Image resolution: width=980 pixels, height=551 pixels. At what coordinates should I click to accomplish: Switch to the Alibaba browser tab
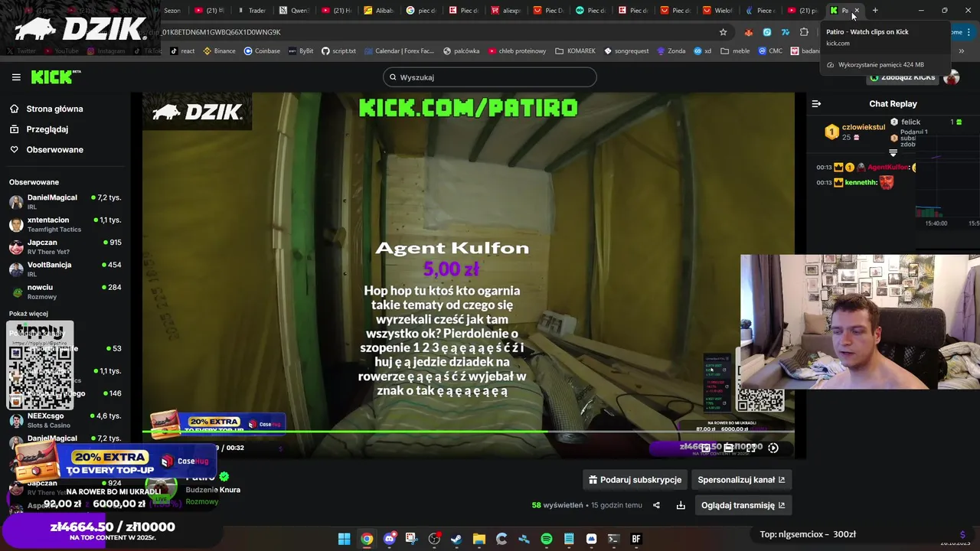tap(379, 11)
